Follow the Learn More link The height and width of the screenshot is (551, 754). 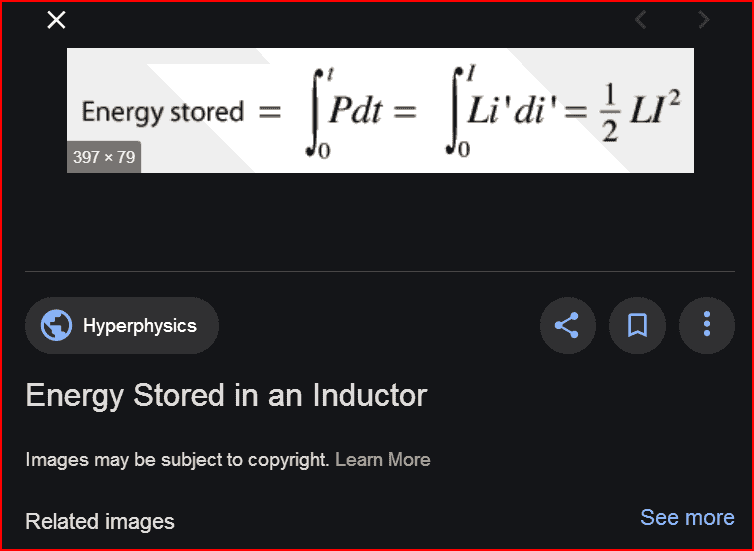tap(382, 460)
